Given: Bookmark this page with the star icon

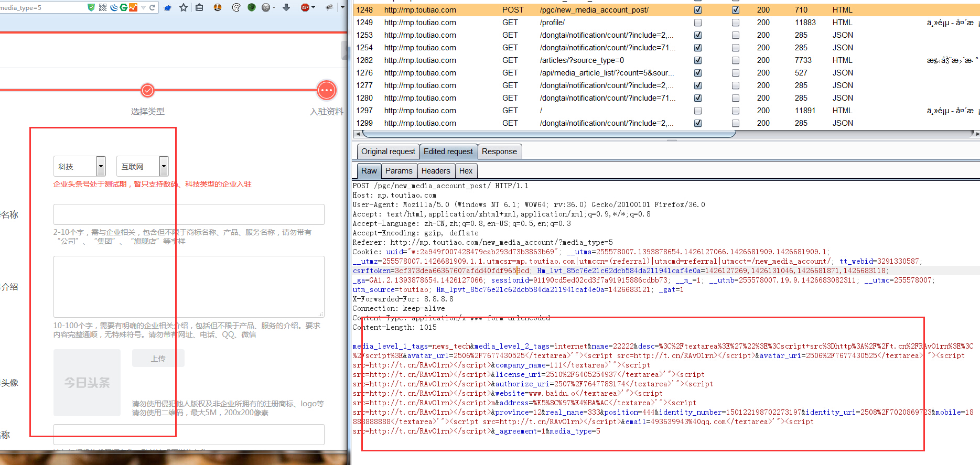Looking at the screenshot, I should point(184,7).
